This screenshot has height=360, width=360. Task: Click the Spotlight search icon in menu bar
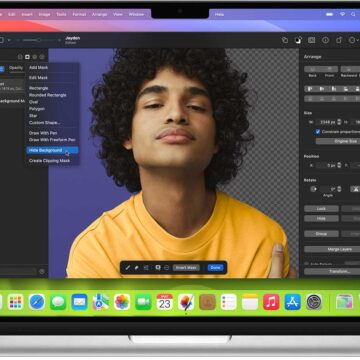pos(353,14)
